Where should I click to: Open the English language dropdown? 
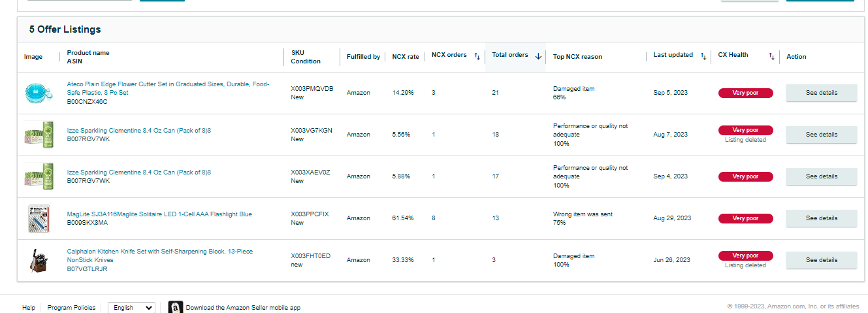pyautogui.click(x=131, y=307)
